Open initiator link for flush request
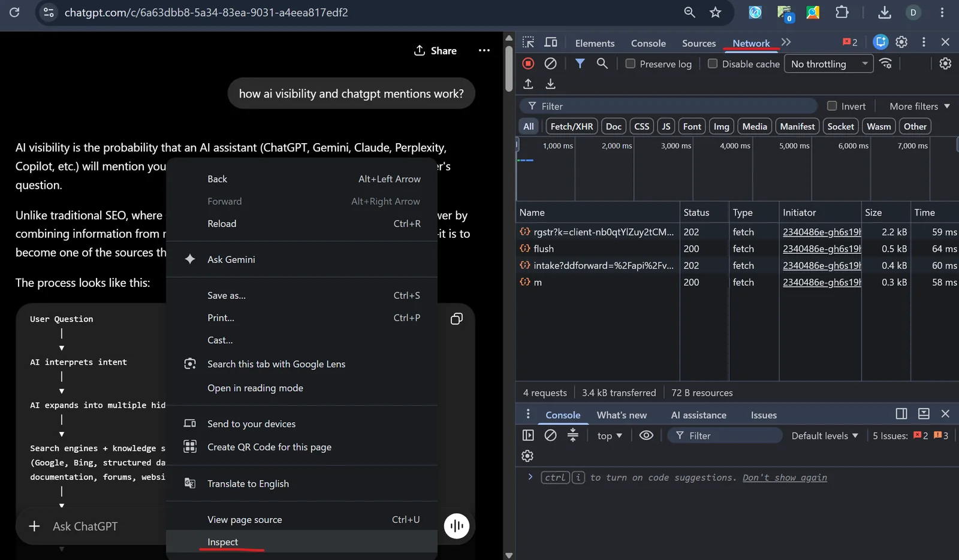This screenshot has width=959, height=560. point(822,249)
